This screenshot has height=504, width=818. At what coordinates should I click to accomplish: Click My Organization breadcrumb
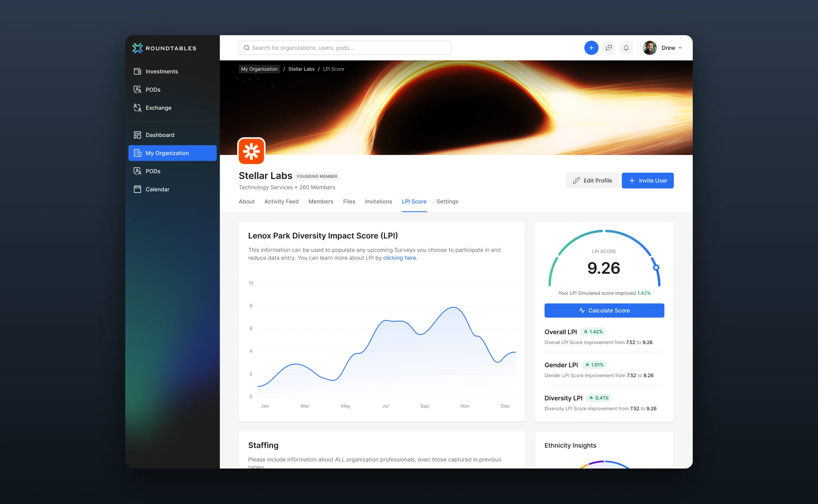(x=259, y=69)
